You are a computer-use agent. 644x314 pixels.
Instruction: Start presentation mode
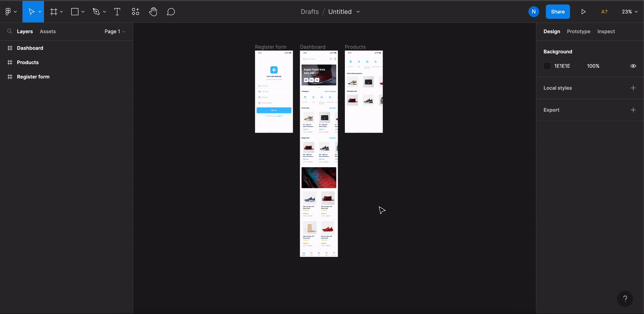(583, 12)
